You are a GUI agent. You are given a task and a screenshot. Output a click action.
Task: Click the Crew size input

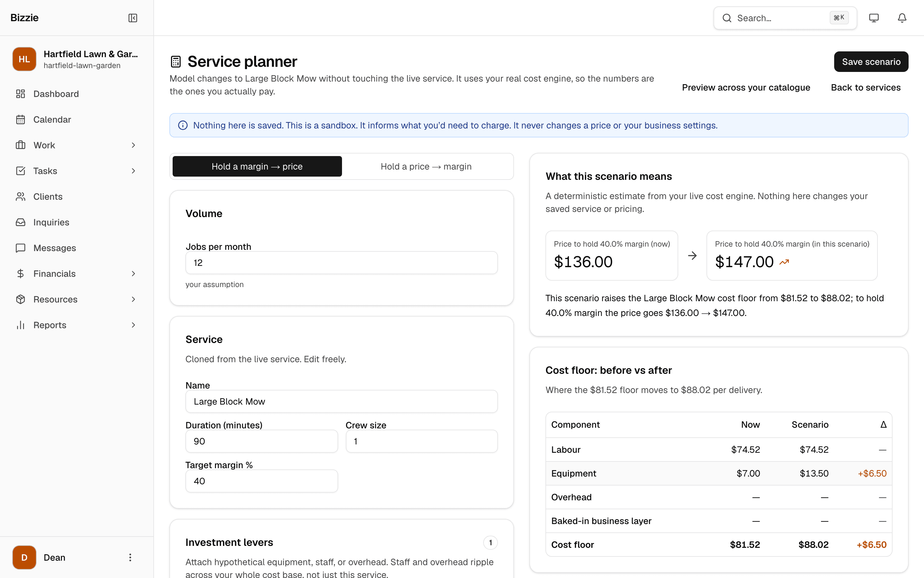[422, 441]
